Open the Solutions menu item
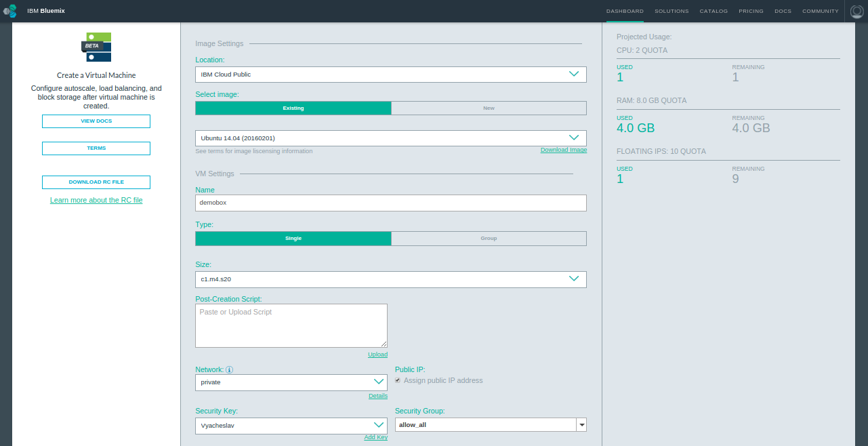Viewport: 868px width, 446px height. (671, 11)
